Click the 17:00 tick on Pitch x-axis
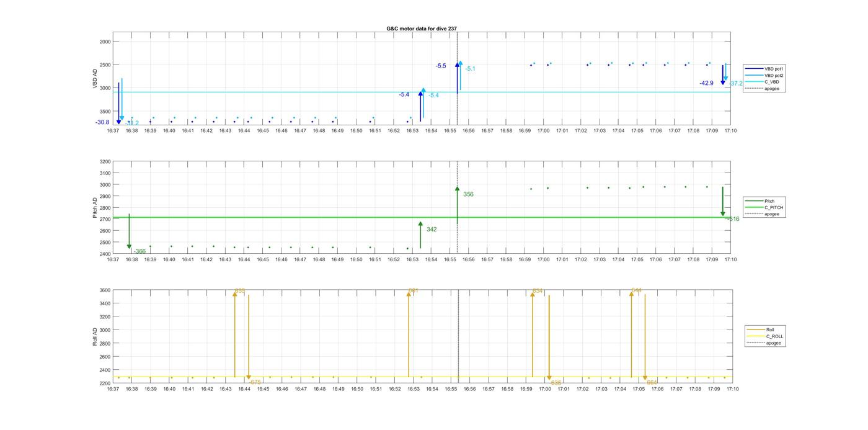 coord(543,259)
